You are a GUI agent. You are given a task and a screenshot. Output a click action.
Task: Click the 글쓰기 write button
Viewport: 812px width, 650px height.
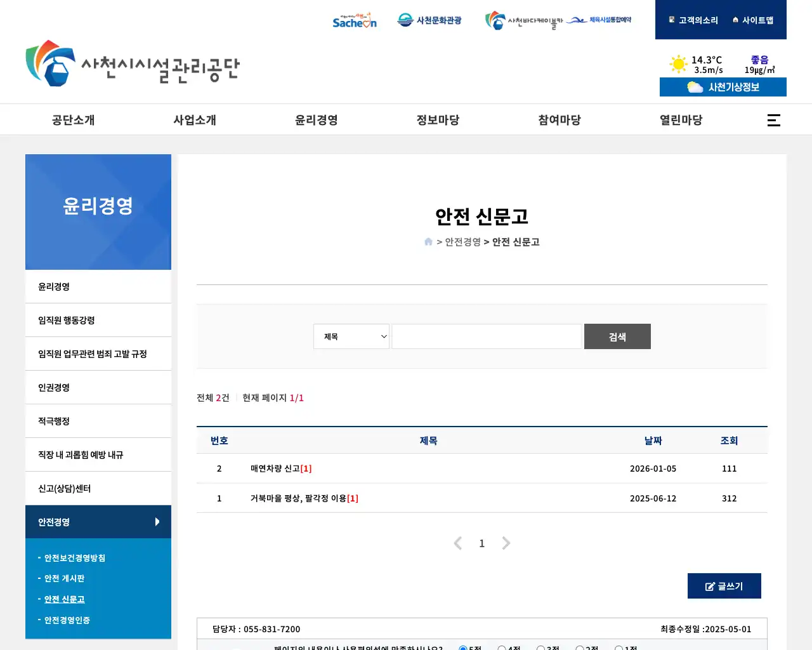click(x=724, y=586)
